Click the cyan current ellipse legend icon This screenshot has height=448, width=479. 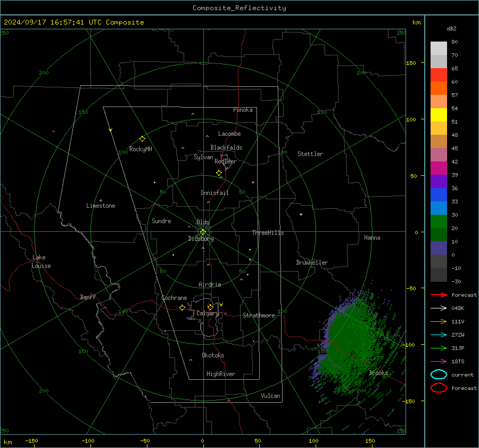439,374
